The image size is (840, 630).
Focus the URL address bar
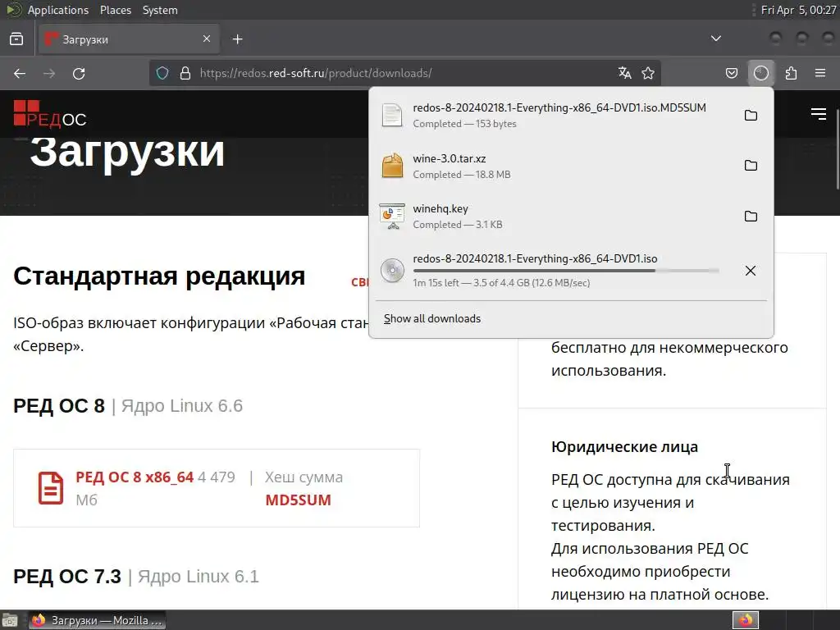[404, 73]
